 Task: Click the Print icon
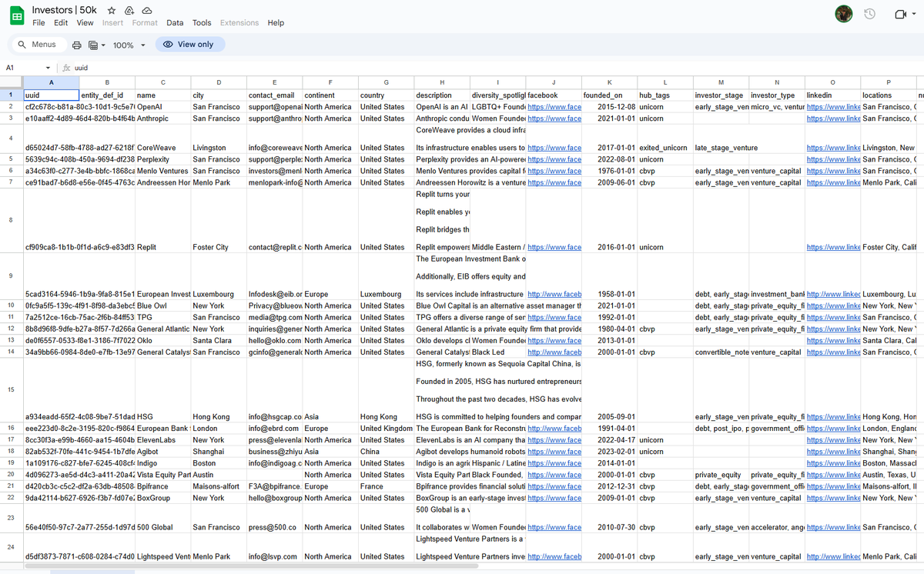tap(76, 45)
